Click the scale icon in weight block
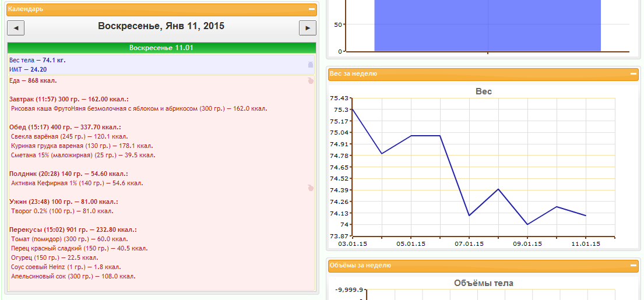This screenshot has height=300, width=644. pyautogui.click(x=311, y=65)
